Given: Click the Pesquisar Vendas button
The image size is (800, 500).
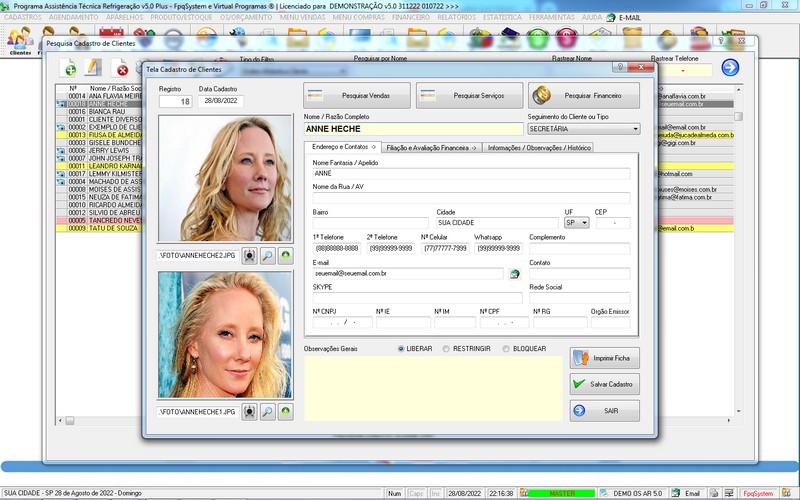Looking at the screenshot, I should [357, 95].
